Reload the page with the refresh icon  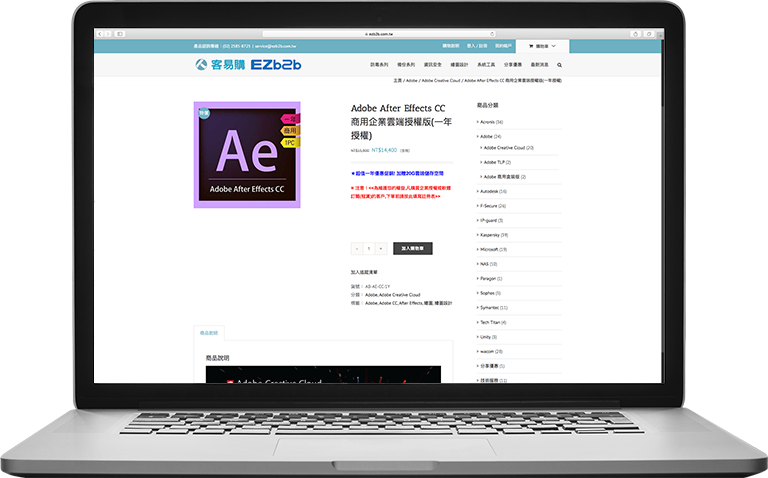(x=492, y=34)
